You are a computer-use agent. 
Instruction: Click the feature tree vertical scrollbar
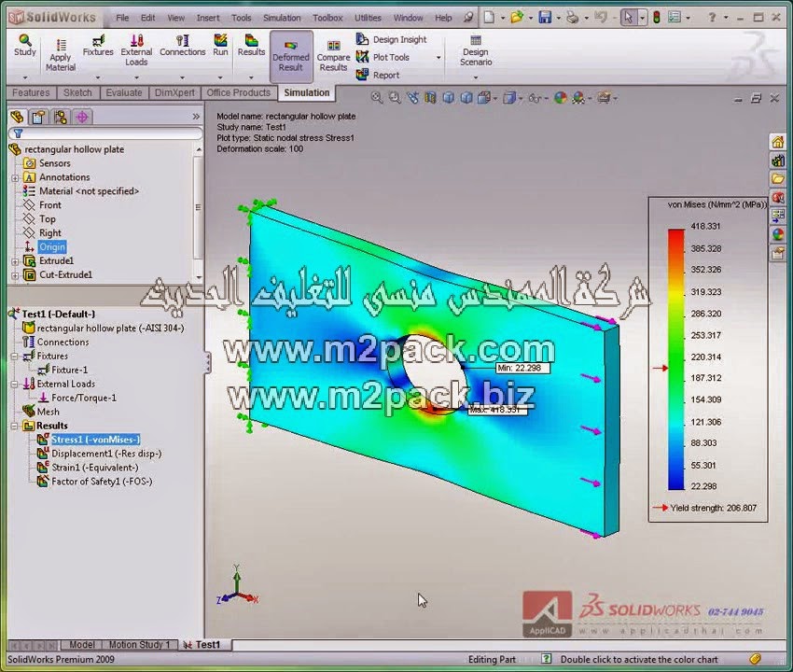click(198, 213)
